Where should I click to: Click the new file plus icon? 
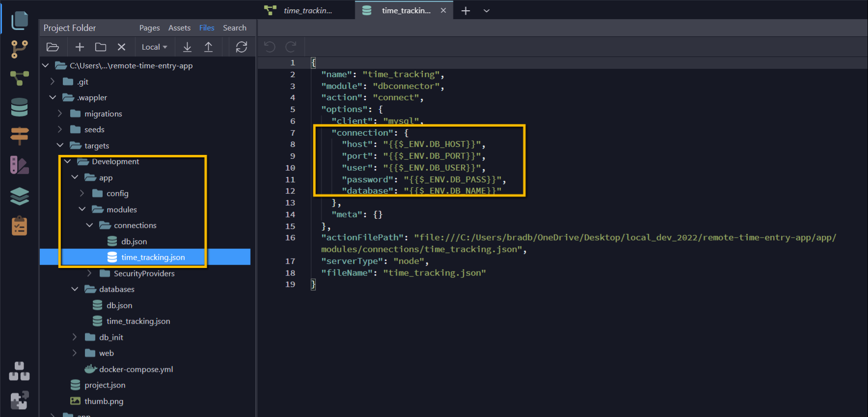[80, 47]
